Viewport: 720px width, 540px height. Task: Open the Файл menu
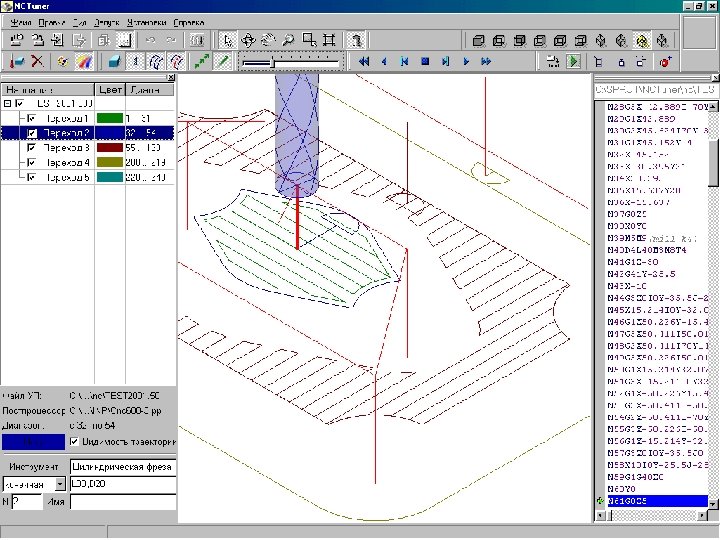(20, 21)
